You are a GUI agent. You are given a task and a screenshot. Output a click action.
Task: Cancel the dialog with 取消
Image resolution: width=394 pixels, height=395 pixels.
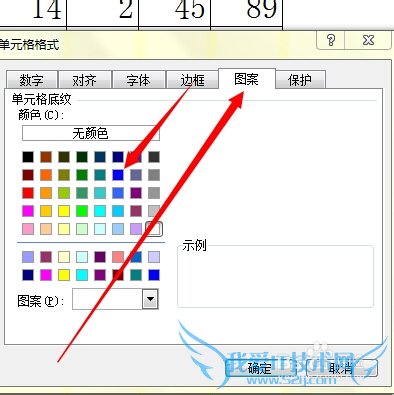pos(341,368)
